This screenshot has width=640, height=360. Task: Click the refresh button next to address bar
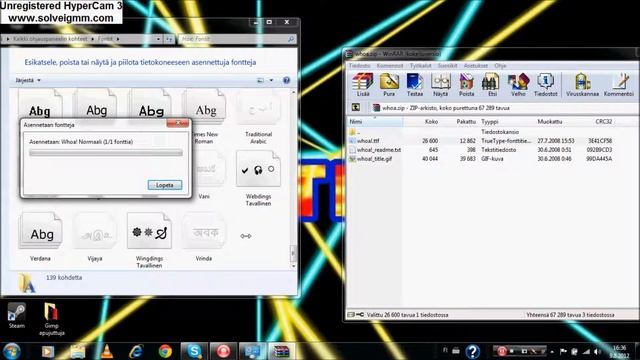click(x=169, y=39)
